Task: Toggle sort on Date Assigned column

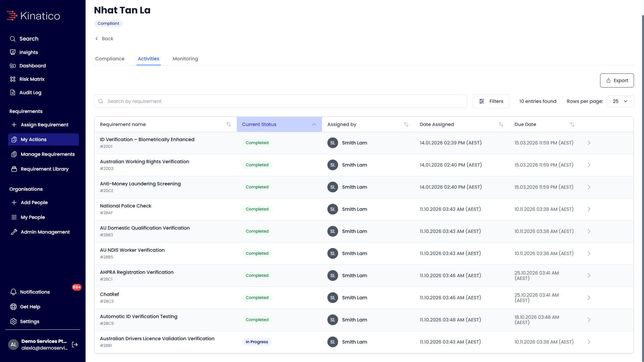Action: [501, 124]
